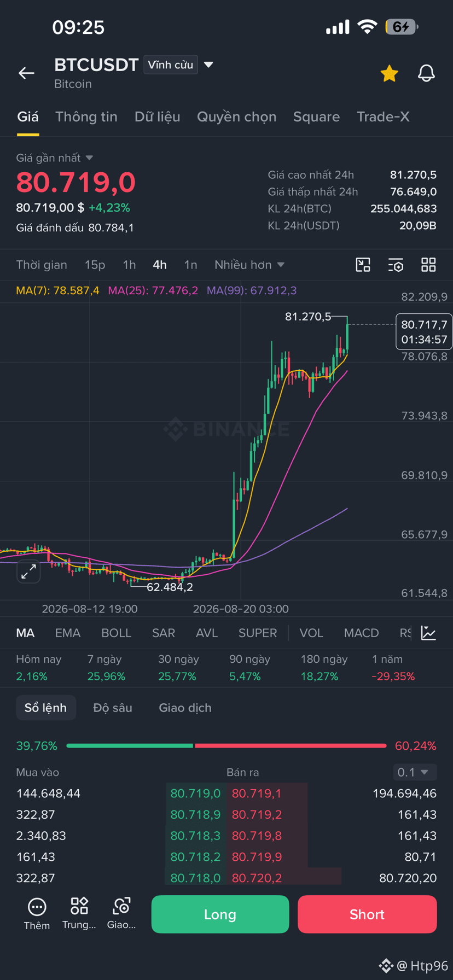Open the price alert bell icon
453x980 pixels.
[426, 73]
